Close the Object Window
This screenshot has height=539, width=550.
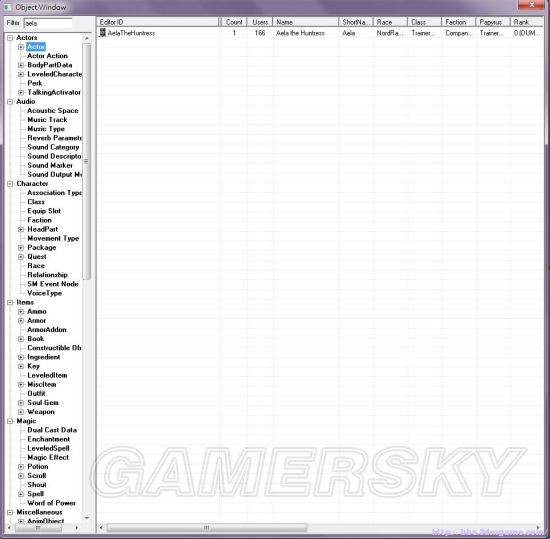pos(531,5)
